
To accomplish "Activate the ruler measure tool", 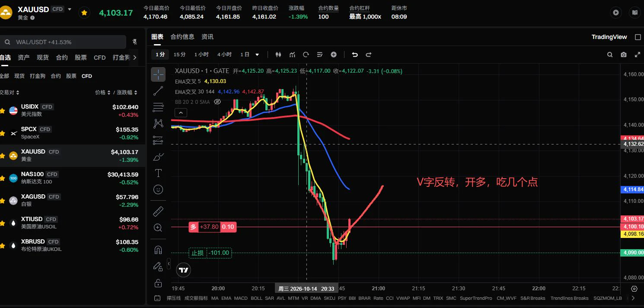I will 158,212.
